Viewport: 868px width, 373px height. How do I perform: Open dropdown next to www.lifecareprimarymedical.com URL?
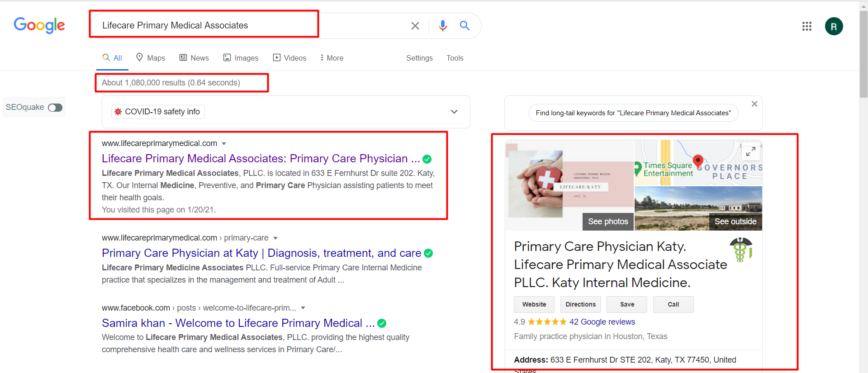224,144
